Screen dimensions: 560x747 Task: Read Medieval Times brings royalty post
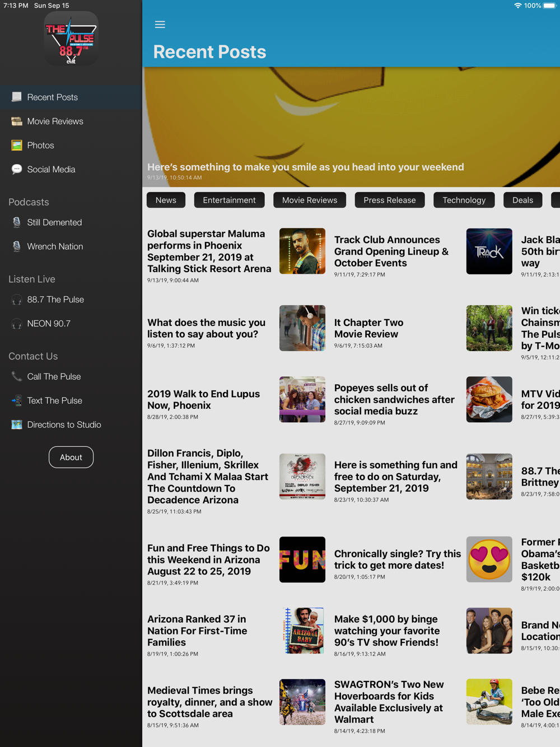click(209, 702)
